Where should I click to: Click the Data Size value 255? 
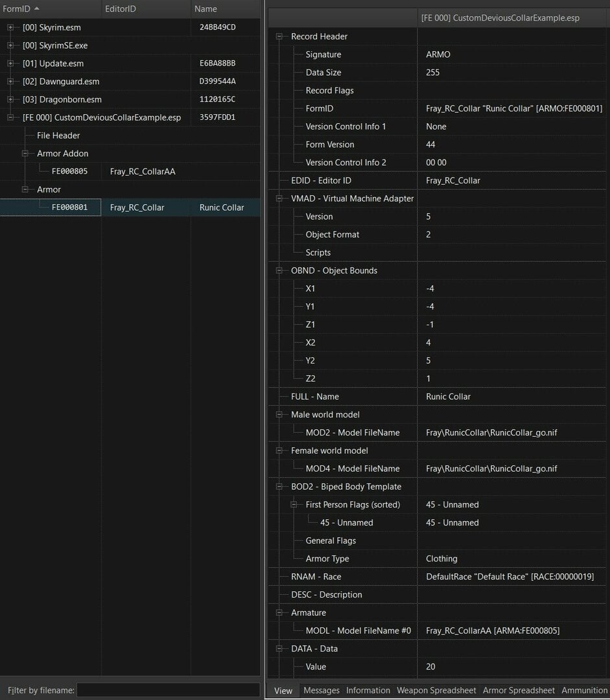click(x=433, y=73)
